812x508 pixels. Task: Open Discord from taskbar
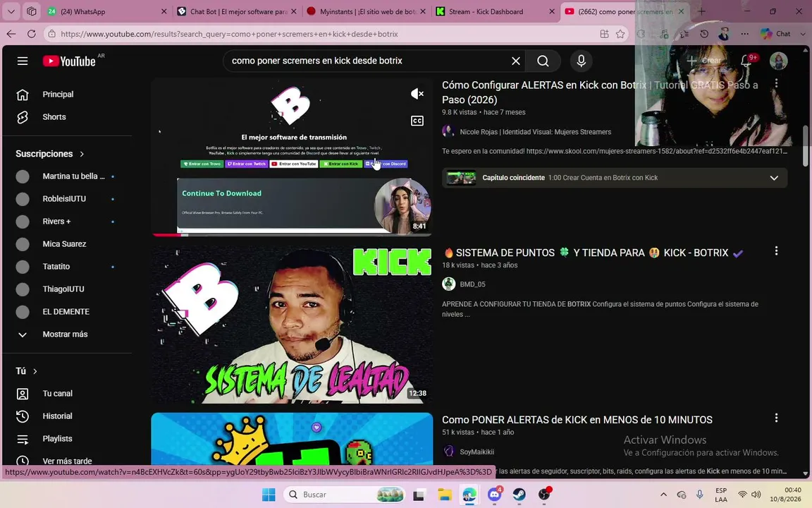click(x=495, y=495)
